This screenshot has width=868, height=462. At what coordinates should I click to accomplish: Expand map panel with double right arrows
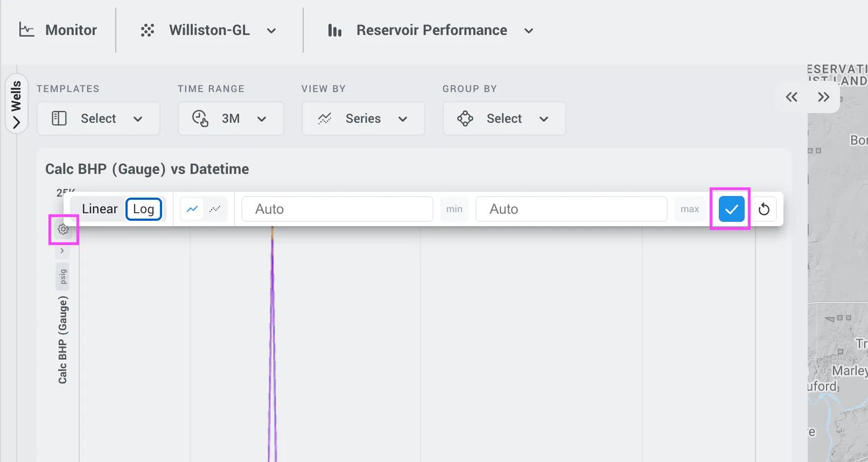[x=823, y=97]
